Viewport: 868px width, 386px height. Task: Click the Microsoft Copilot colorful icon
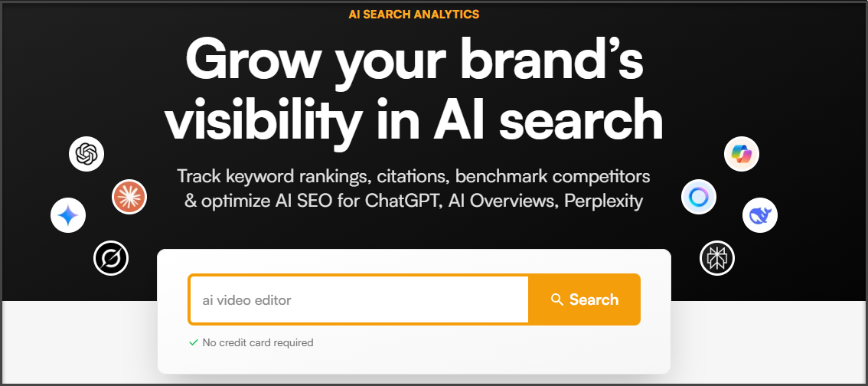coord(741,155)
